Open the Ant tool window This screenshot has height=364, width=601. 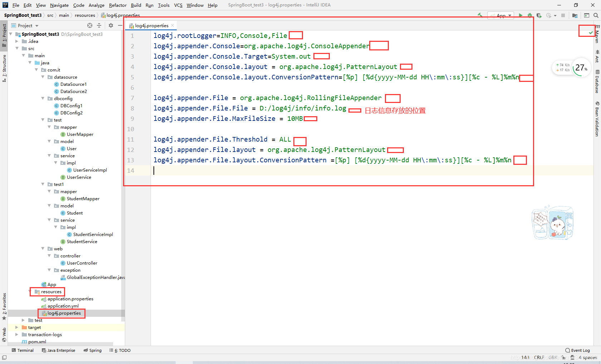[597, 56]
